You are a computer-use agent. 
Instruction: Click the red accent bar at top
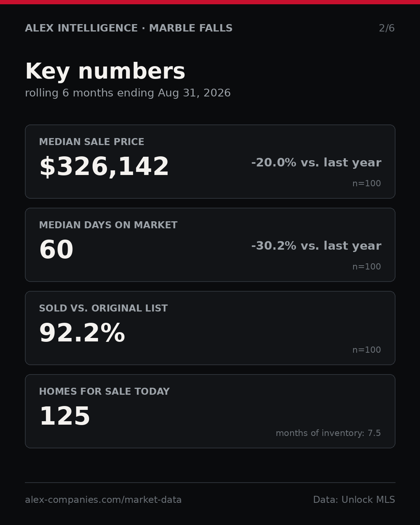coord(210,2)
